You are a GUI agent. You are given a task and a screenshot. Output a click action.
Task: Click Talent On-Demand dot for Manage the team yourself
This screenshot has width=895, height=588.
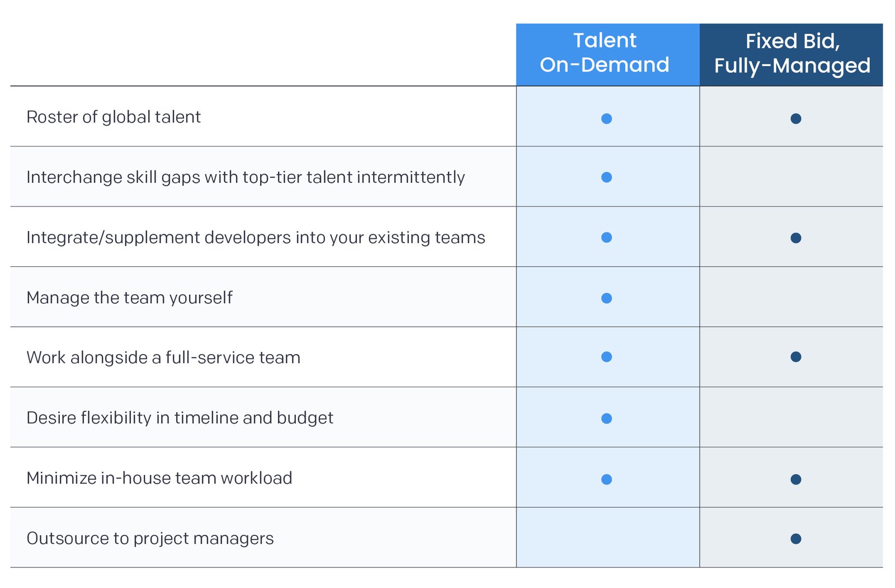[x=606, y=298]
